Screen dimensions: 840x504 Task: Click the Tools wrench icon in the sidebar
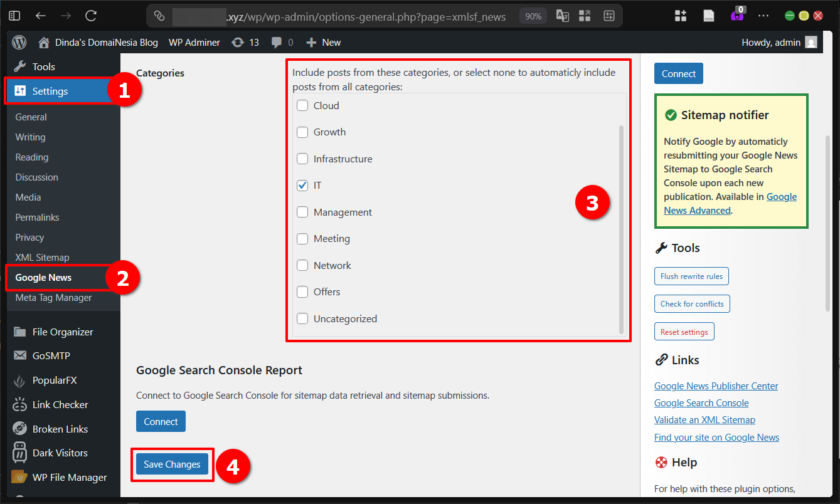coord(17,66)
